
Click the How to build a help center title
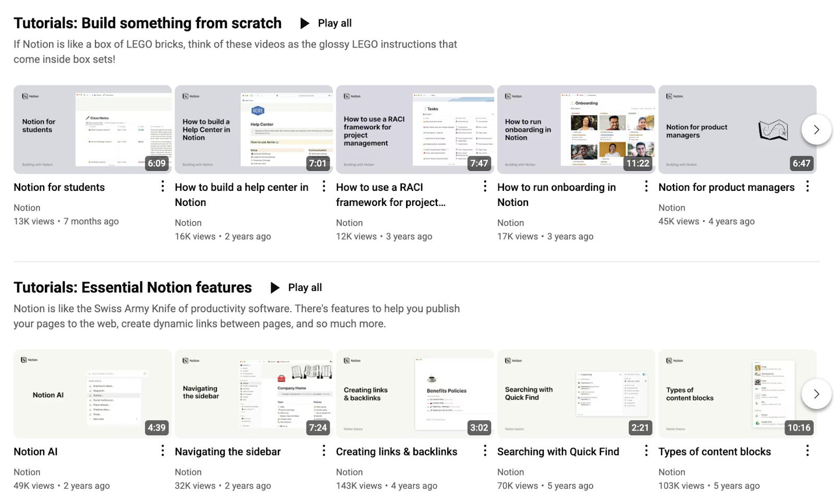241,194
